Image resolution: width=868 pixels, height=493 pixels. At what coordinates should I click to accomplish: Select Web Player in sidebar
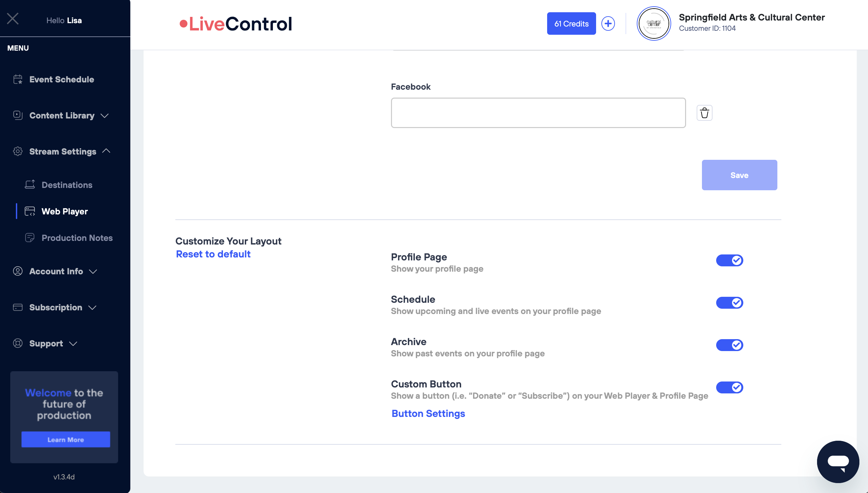(x=64, y=211)
